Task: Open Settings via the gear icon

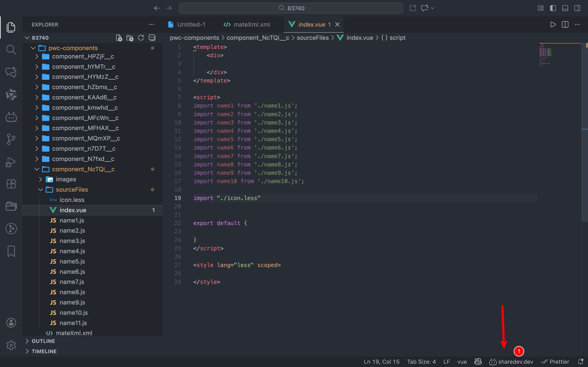Action: 11,345
